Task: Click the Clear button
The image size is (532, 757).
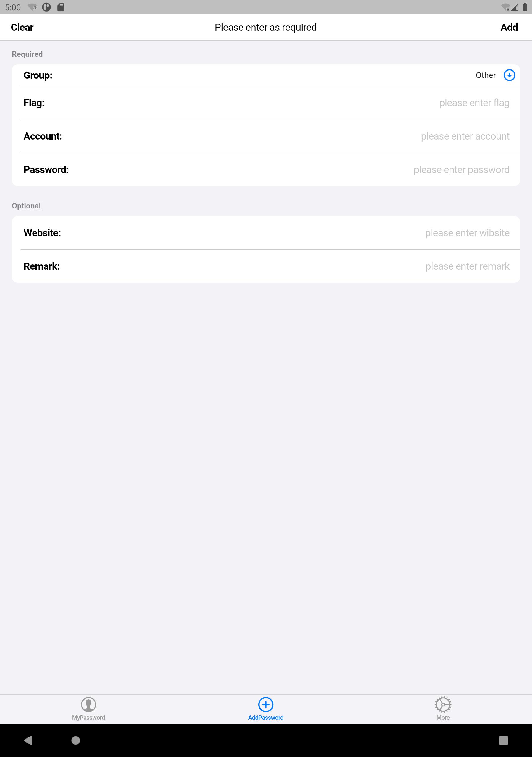Action: [x=22, y=28]
